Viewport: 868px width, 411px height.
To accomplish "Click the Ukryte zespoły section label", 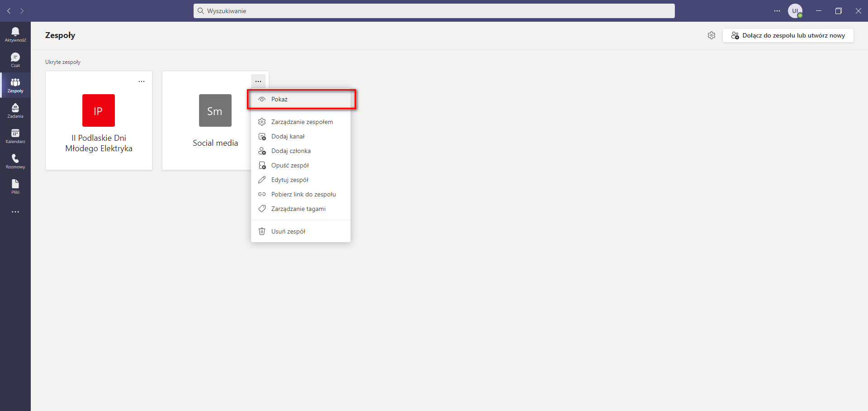I will point(63,62).
